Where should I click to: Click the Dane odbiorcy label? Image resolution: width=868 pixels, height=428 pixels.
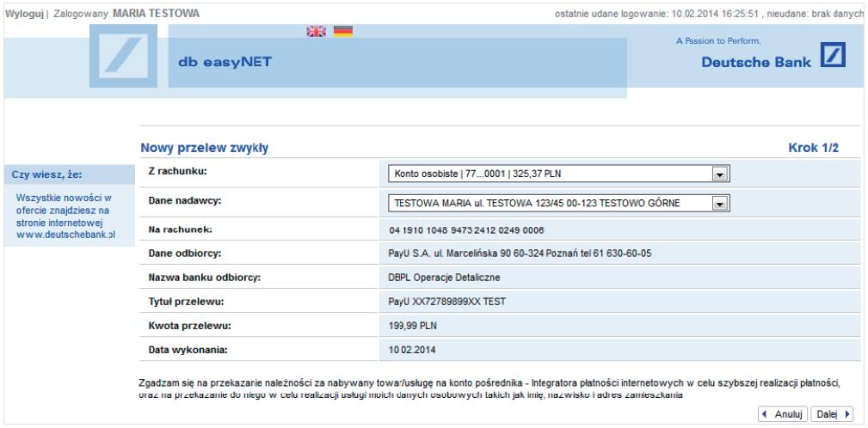[185, 254]
